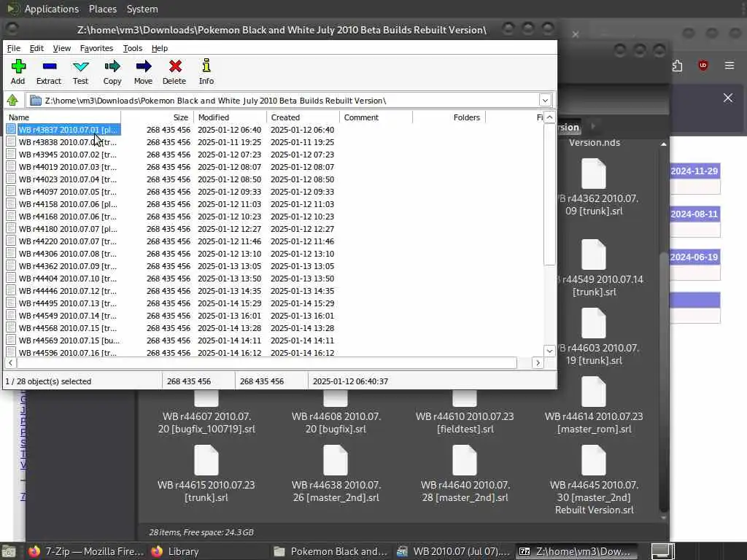Sort by the Name column header
The height and width of the screenshot is (560, 747).
tap(63, 117)
